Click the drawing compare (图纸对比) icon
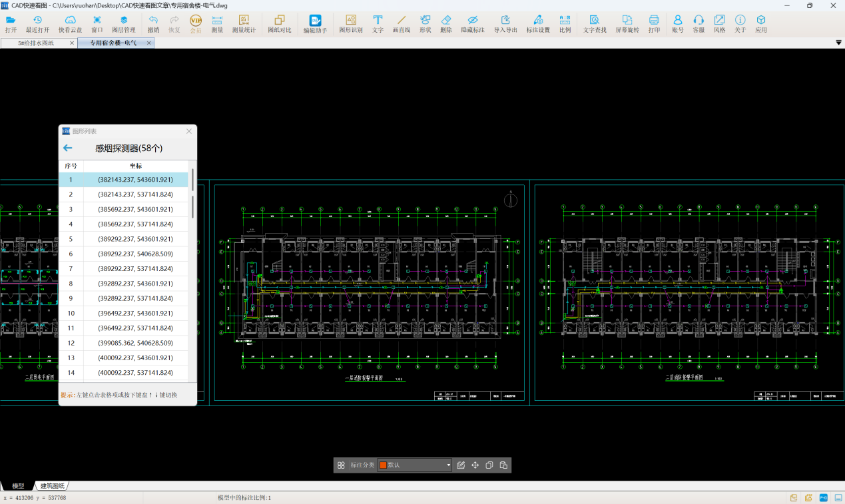The image size is (845, 504). [x=280, y=24]
